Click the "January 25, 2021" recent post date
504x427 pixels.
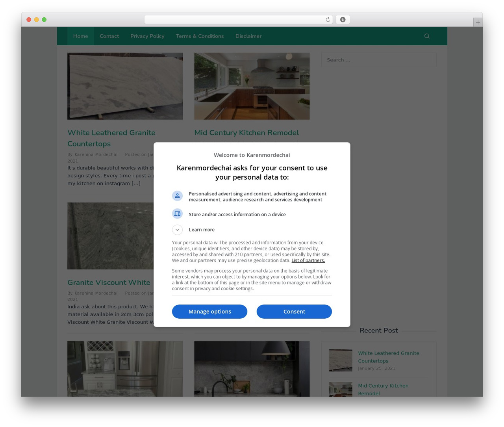click(376, 368)
